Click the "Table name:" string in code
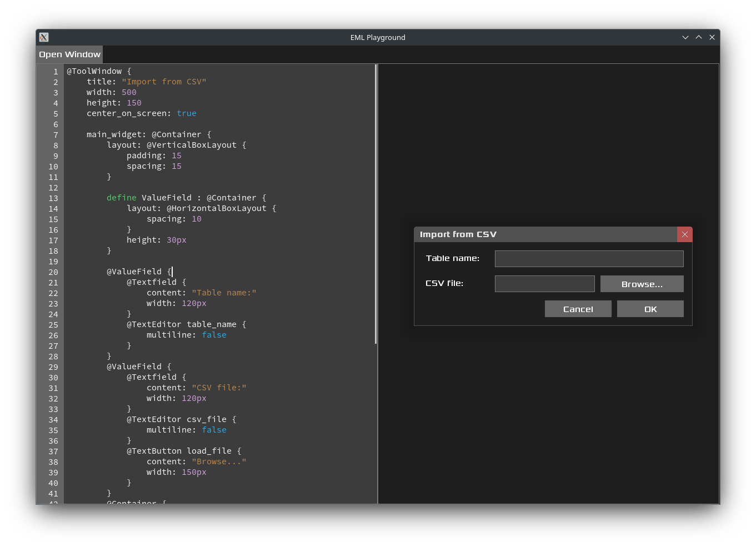756x547 pixels. click(224, 293)
